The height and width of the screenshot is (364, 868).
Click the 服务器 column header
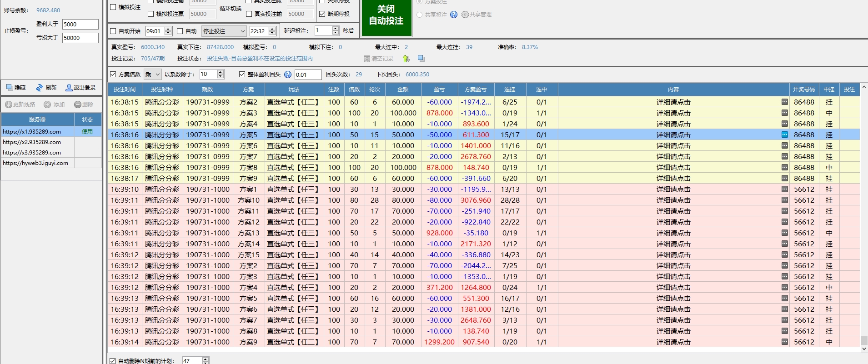click(37, 120)
